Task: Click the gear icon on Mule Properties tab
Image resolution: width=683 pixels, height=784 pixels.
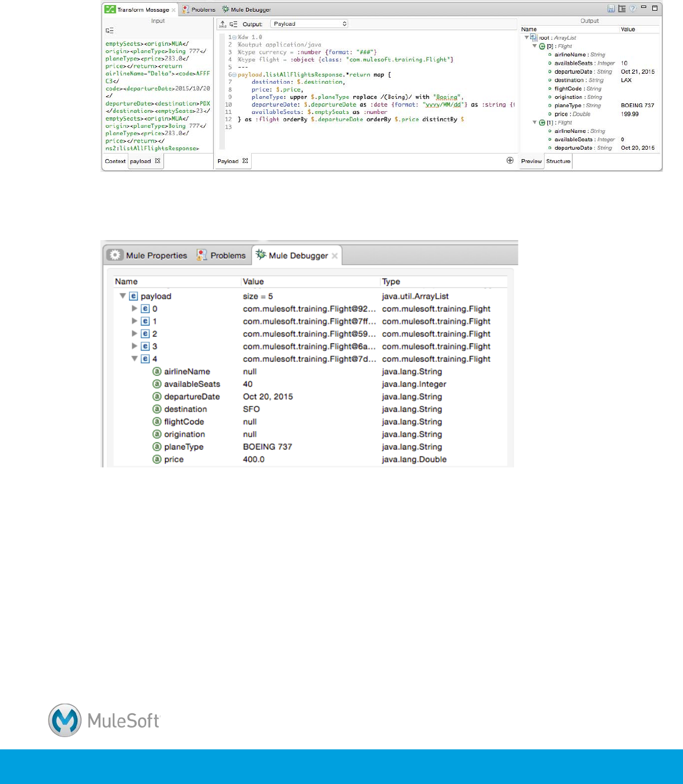Action: point(115,255)
